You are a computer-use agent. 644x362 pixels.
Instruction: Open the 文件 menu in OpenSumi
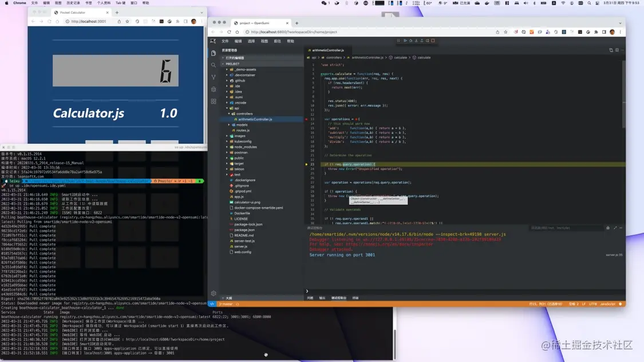[225, 41]
